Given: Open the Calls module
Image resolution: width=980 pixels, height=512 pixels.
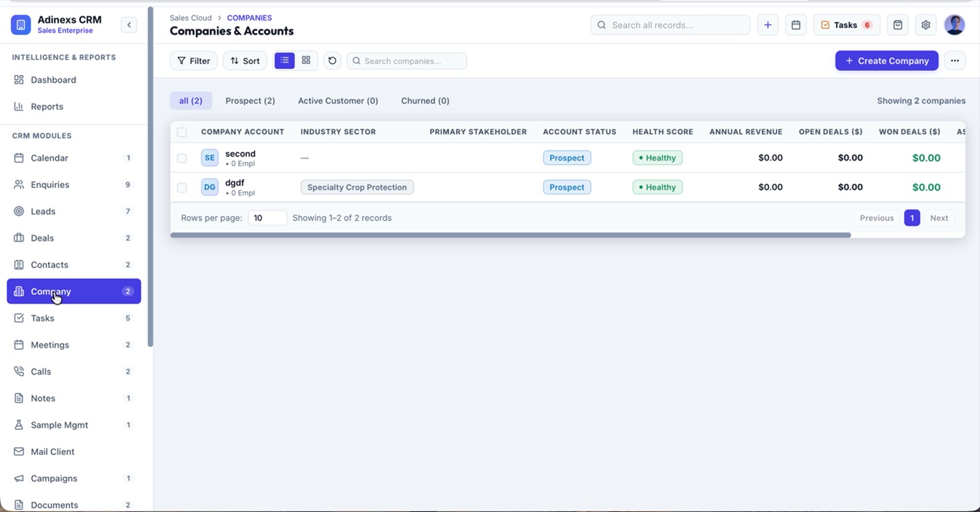Looking at the screenshot, I should click(73, 371).
